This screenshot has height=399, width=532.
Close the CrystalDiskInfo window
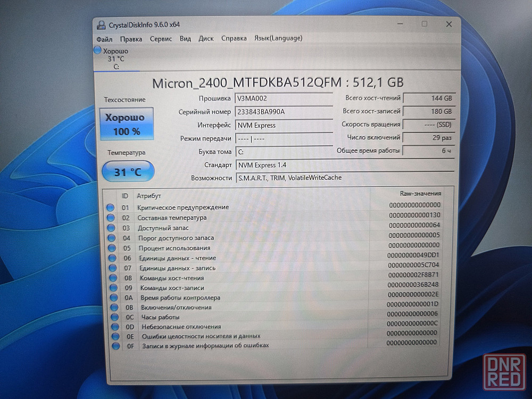coord(448,24)
